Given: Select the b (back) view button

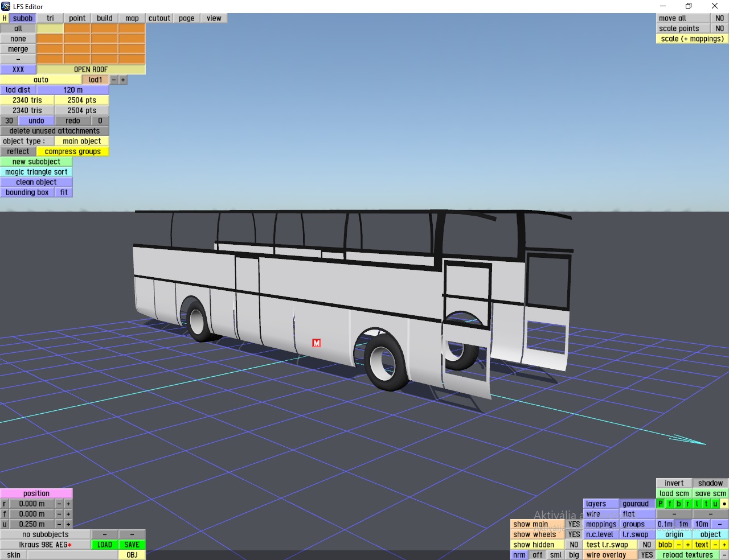Looking at the screenshot, I should tap(679, 504).
